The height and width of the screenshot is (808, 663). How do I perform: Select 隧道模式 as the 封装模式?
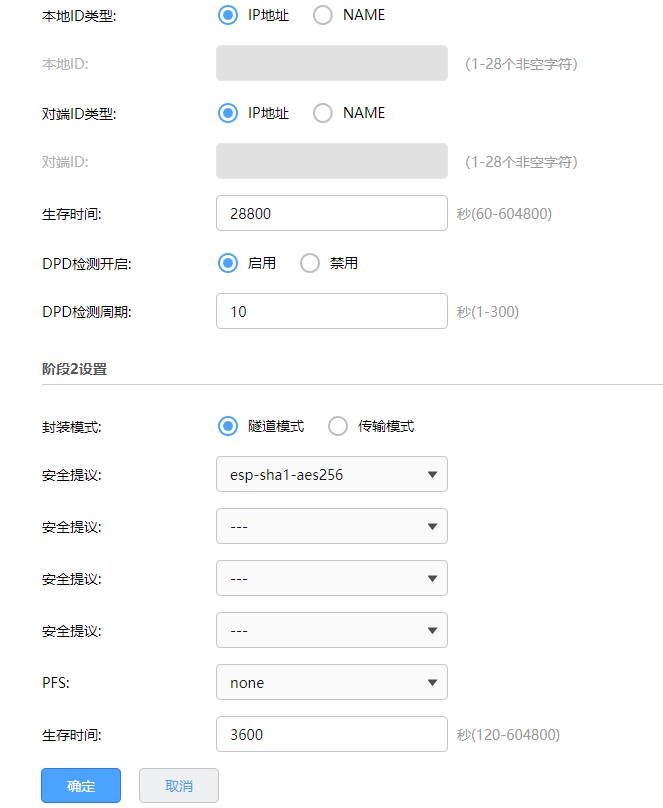tap(227, 426)
